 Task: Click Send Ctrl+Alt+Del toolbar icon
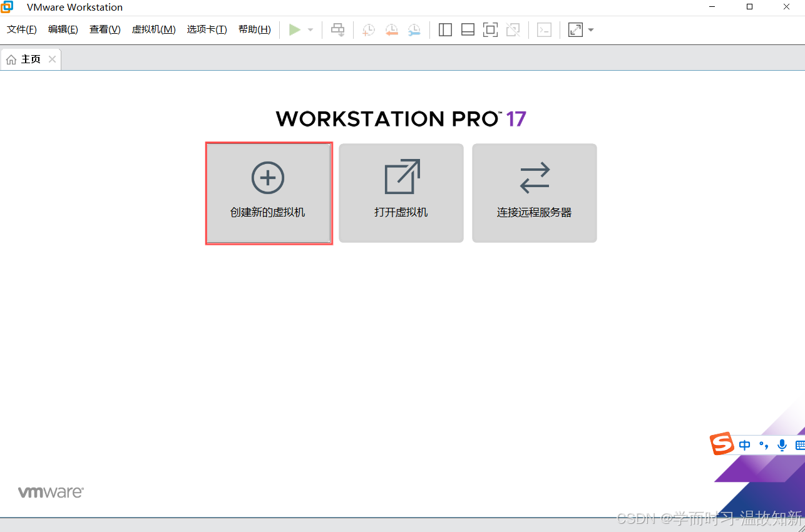click(x=338, y=29)
